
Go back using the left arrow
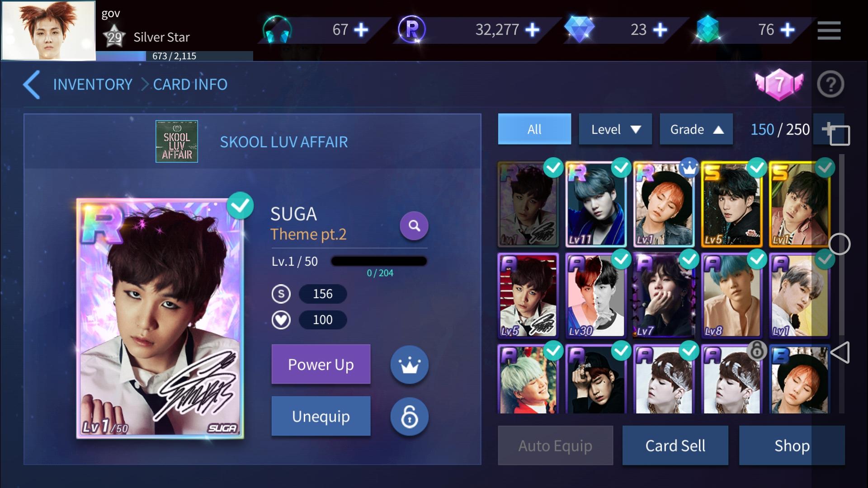coord(32,84)
